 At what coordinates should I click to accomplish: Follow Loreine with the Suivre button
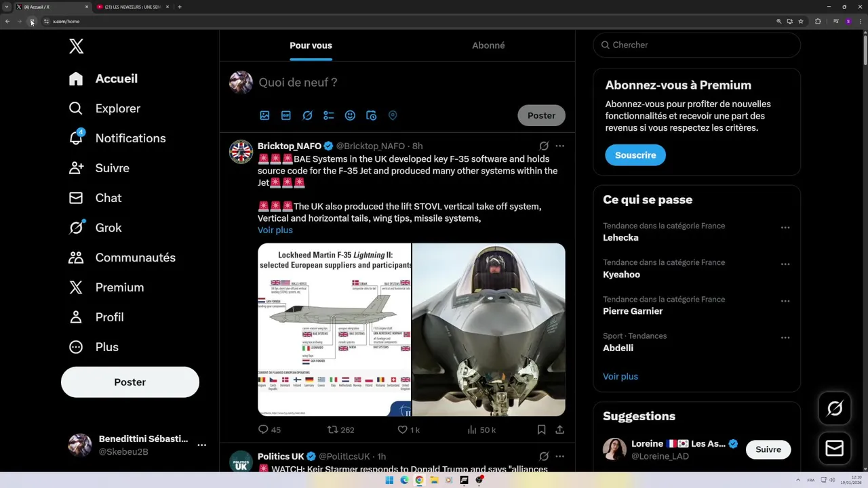click(x=768, y=449)
